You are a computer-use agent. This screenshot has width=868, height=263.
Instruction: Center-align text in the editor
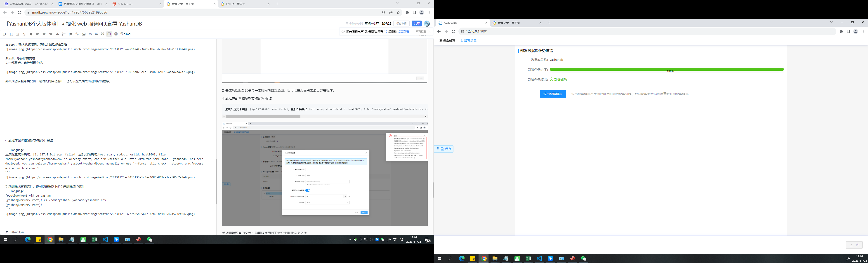[x=44, y=34]
